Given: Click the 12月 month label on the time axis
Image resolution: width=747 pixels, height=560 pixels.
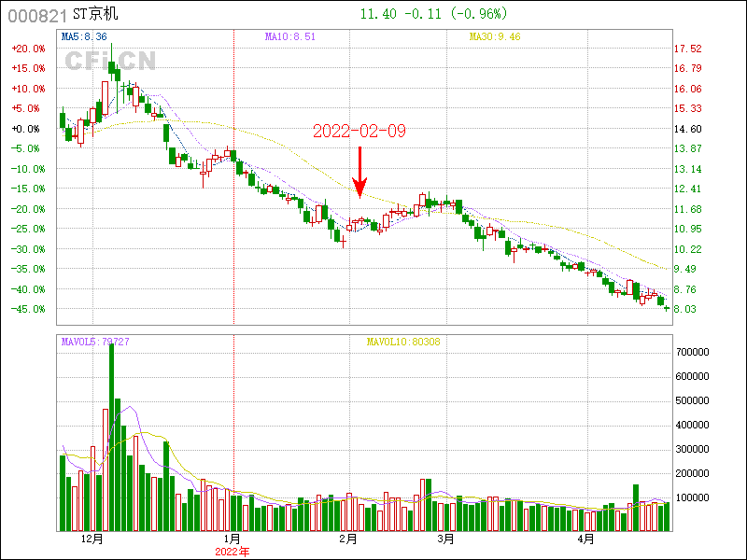Looking at the screenshot, I should pos(92,539).
